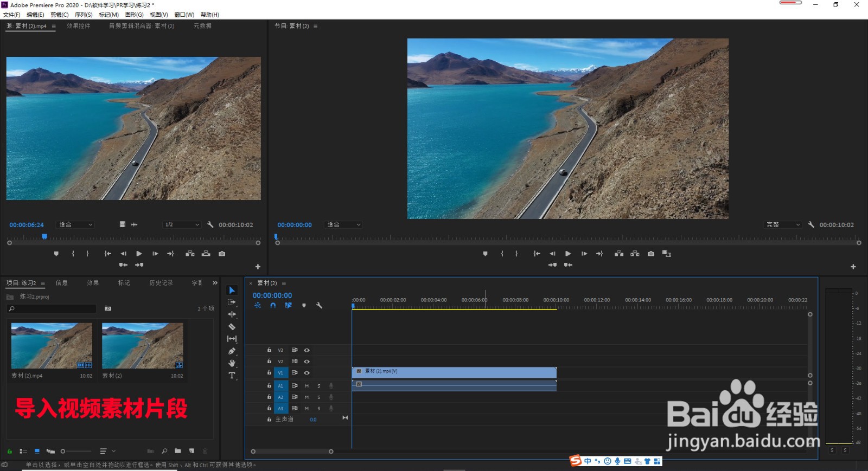Toggle lock on V2 track
868x471 pixels.
pos(269,361)
